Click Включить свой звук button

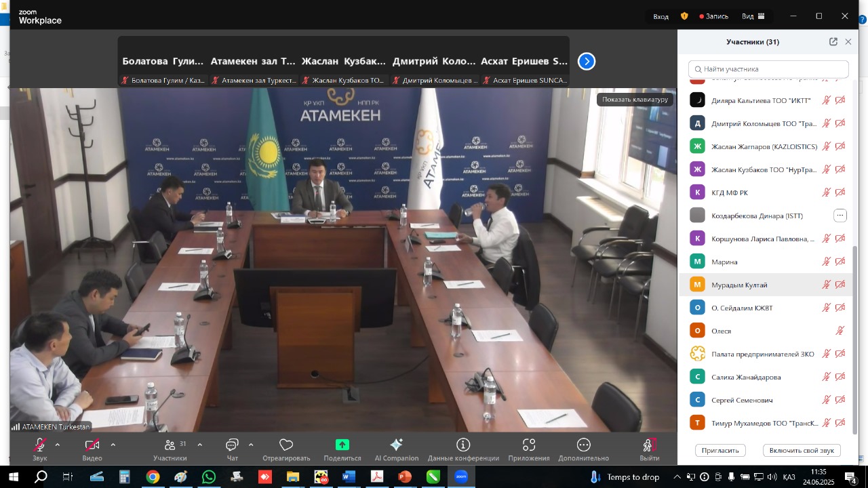pos(802,451)
